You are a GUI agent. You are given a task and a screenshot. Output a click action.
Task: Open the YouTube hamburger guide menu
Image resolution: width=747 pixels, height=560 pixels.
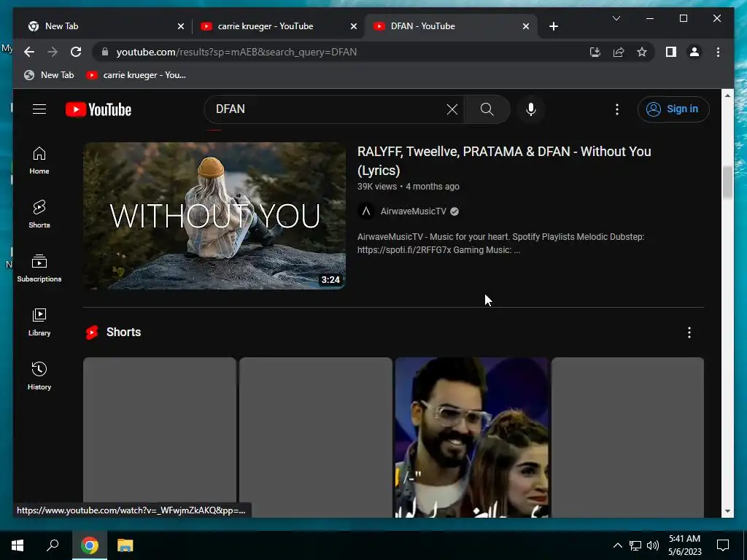[x=39, y=109]
